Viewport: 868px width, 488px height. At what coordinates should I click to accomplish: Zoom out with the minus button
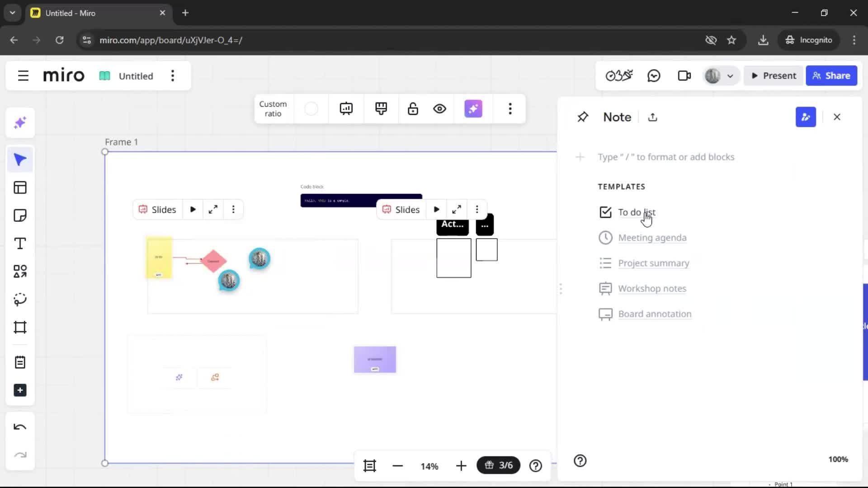397,466
